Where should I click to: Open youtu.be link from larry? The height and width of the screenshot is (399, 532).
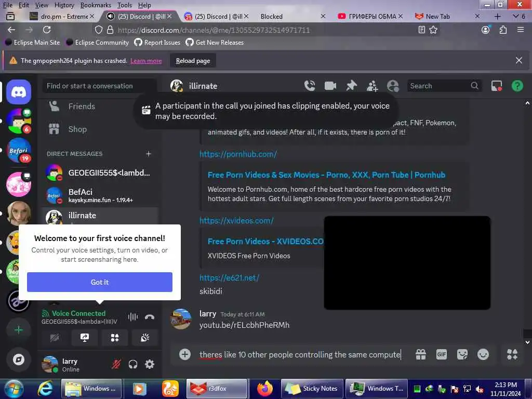coord(244,325)
